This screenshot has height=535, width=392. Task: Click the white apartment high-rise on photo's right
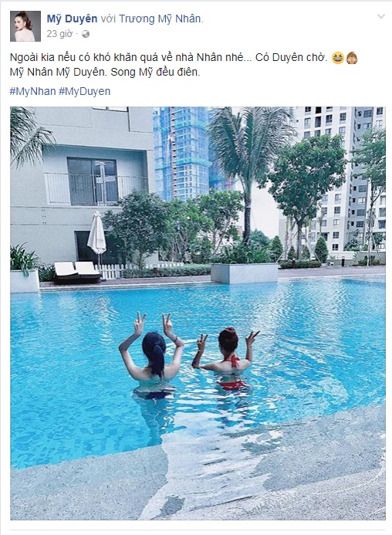point(340,178)
